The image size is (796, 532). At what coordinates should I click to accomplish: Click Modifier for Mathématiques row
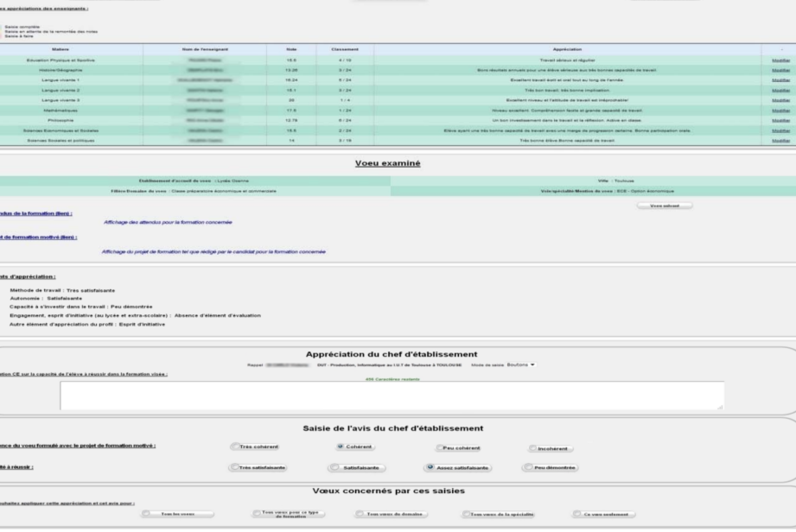(x=780, y=111)
